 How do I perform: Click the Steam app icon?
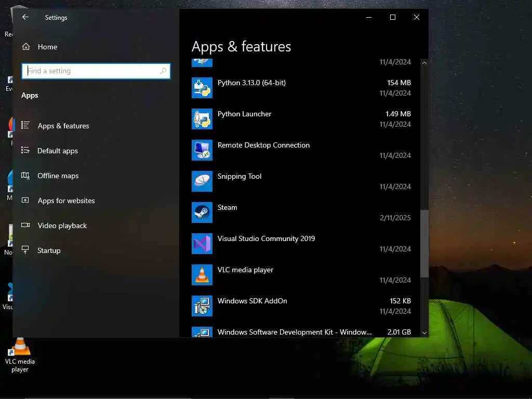(202, 212)
